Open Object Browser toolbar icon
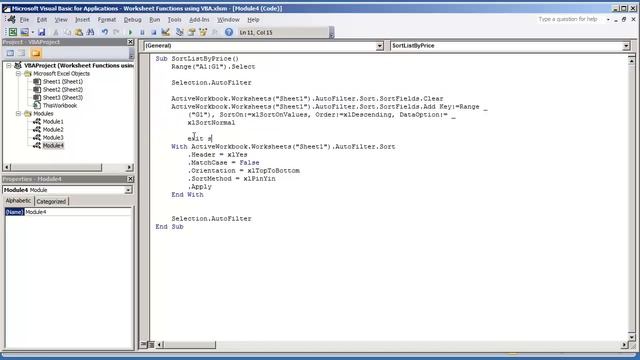Screen dimensions: 640x360 (x=203, y=32)
